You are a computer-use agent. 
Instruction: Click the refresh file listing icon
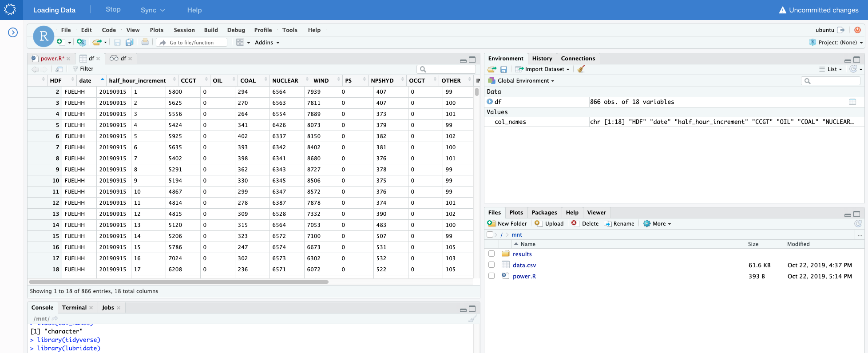click(858, 223)
